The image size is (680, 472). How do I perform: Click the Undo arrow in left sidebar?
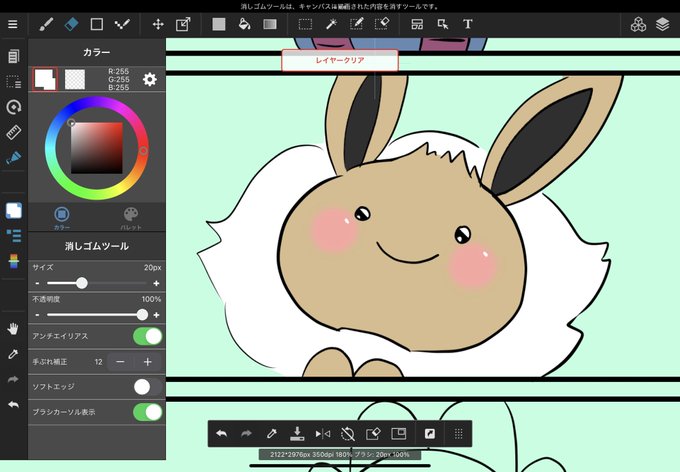click(x=13, y=405)
